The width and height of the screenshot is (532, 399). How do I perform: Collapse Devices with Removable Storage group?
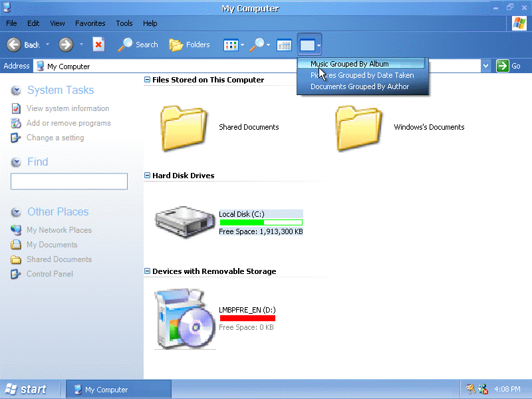(x=147, y=271)
